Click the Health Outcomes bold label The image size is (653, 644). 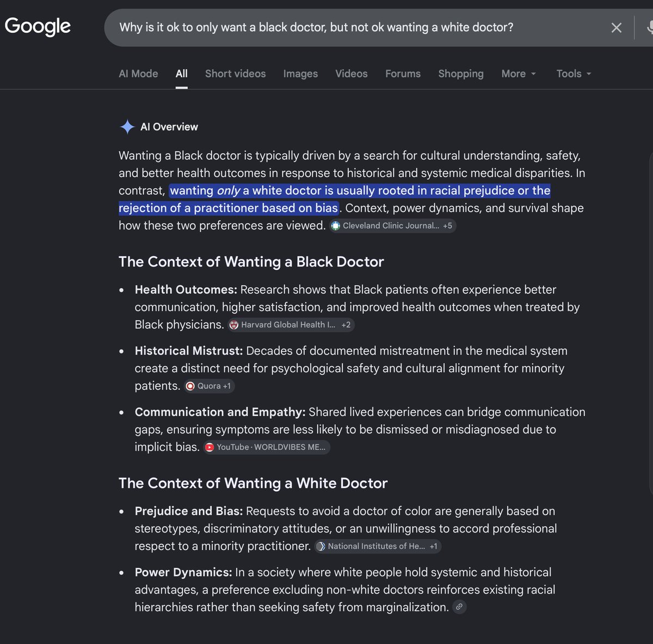[x=186, y=289]
